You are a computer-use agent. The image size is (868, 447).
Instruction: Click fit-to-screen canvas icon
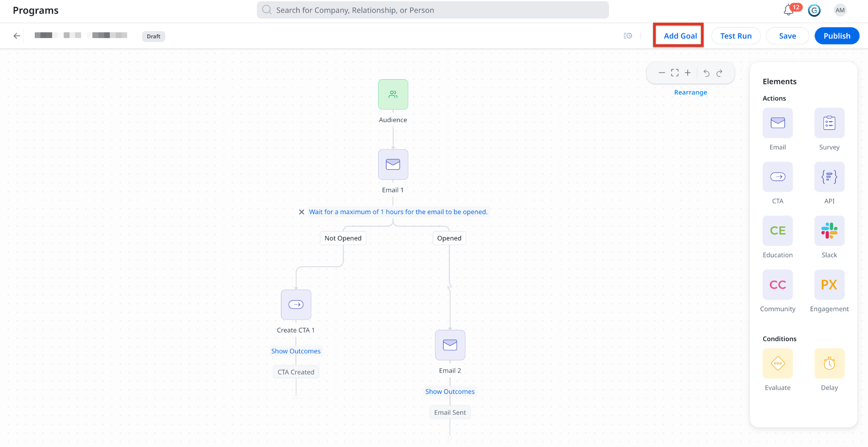pyautogui.click(x=675, y=73)
